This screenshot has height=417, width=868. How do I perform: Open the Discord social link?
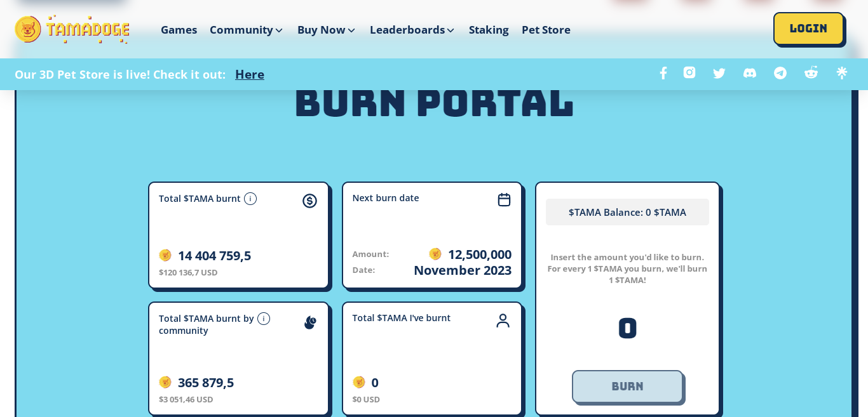(750, 73)
